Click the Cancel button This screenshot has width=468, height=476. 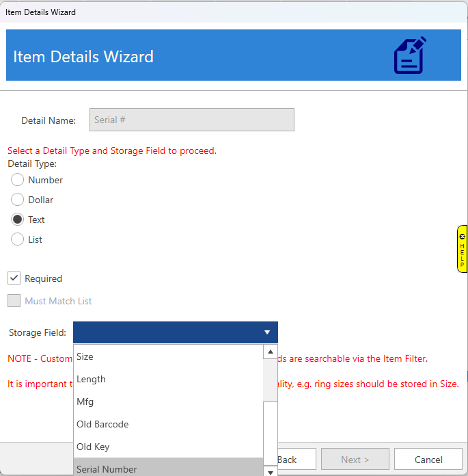[x=428, y=460]
